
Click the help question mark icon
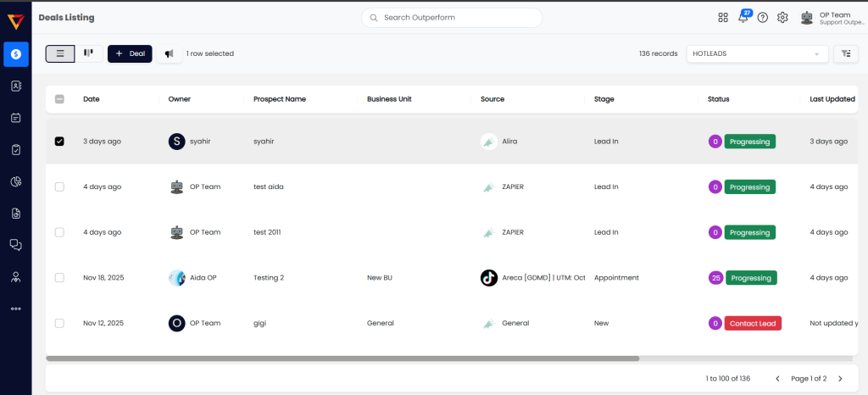[x=763, y=18]
